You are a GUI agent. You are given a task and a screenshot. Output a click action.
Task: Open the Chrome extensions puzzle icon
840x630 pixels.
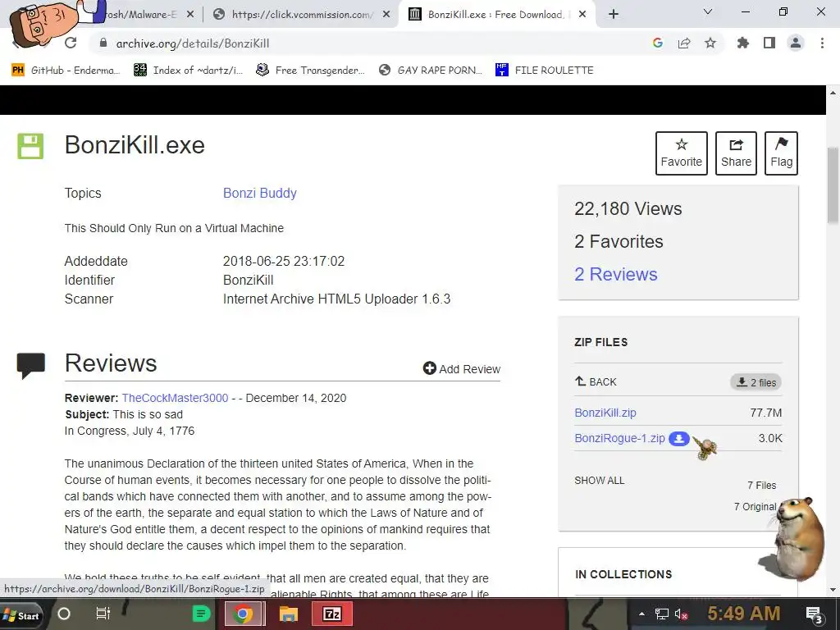[743, 43]
